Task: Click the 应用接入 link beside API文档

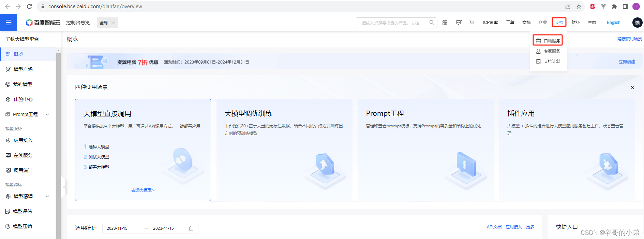Action: pyautogui.click(x=514, y=227)
